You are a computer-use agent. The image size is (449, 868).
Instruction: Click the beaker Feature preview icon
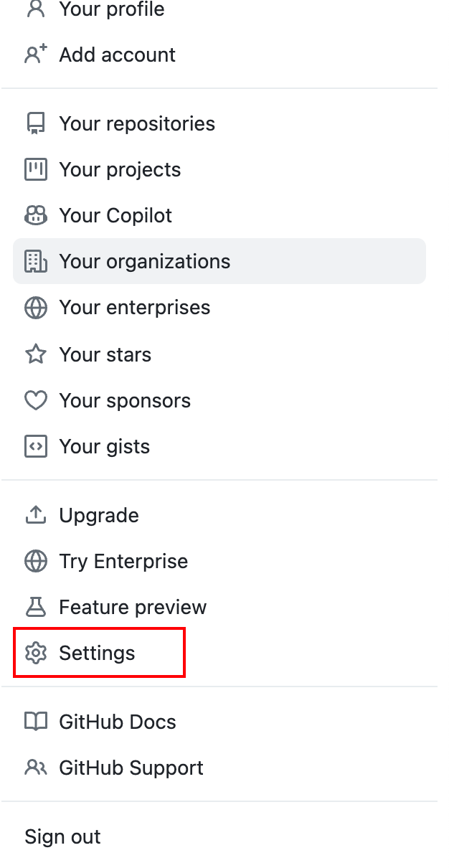[35, 607]
